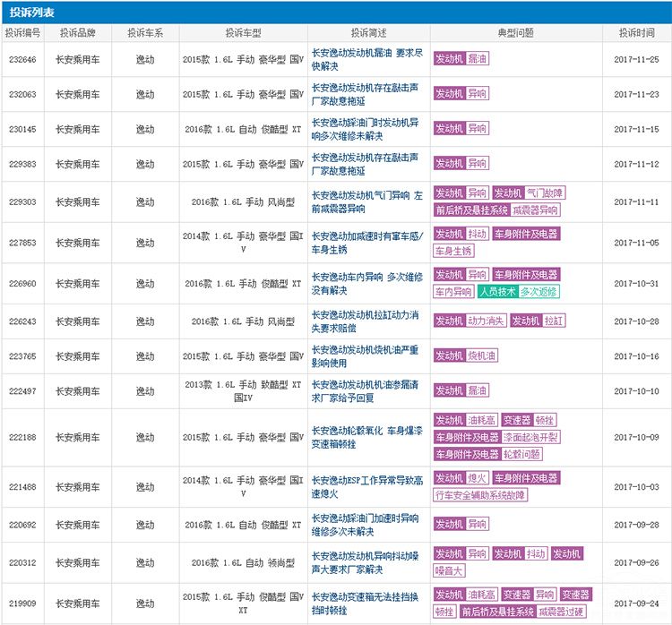
Task: Select the 拉缸 issue tag
Action: 553,321
